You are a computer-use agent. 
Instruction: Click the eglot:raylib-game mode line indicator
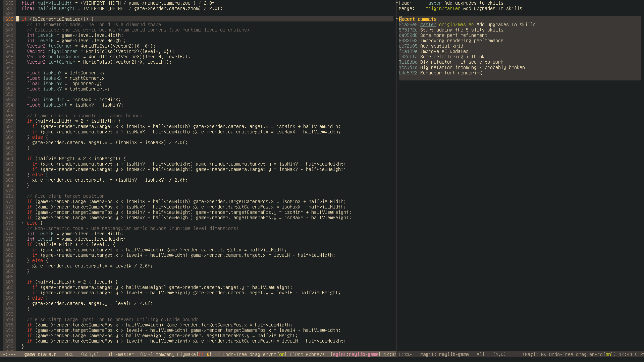tap(355, 354)
